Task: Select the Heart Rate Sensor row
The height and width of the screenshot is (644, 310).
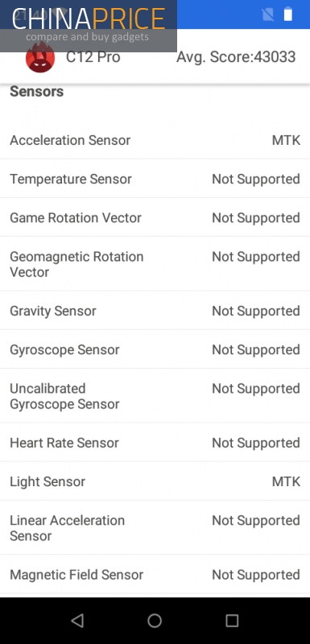Action: (x=155, y=442)
